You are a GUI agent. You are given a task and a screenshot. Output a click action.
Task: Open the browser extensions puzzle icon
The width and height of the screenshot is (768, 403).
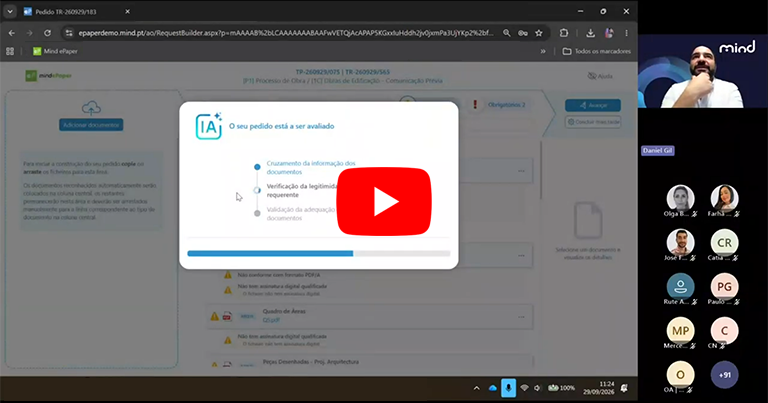pos(564,33)
